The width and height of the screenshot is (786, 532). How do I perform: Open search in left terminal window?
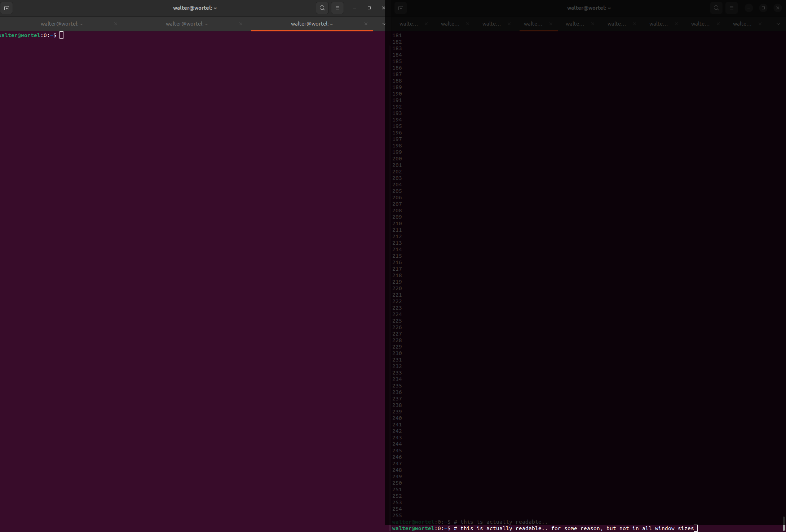(322, 8)
